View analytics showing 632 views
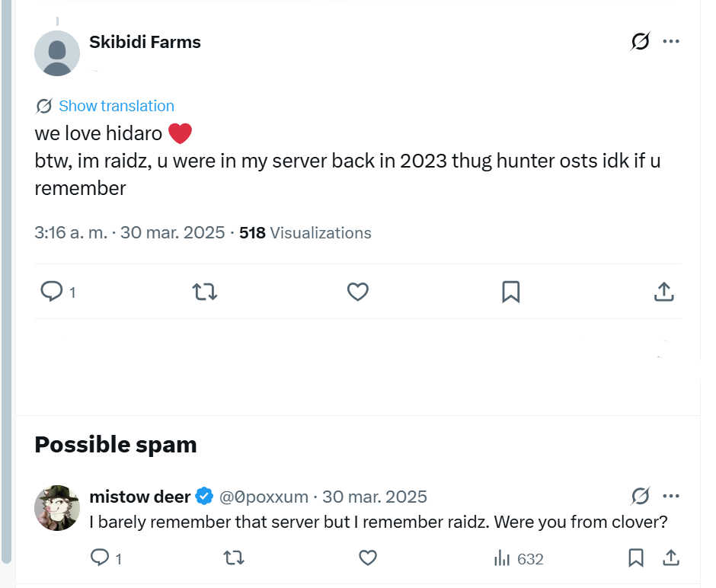This screenshot has width=716, height=588. (x=519, y=558)
